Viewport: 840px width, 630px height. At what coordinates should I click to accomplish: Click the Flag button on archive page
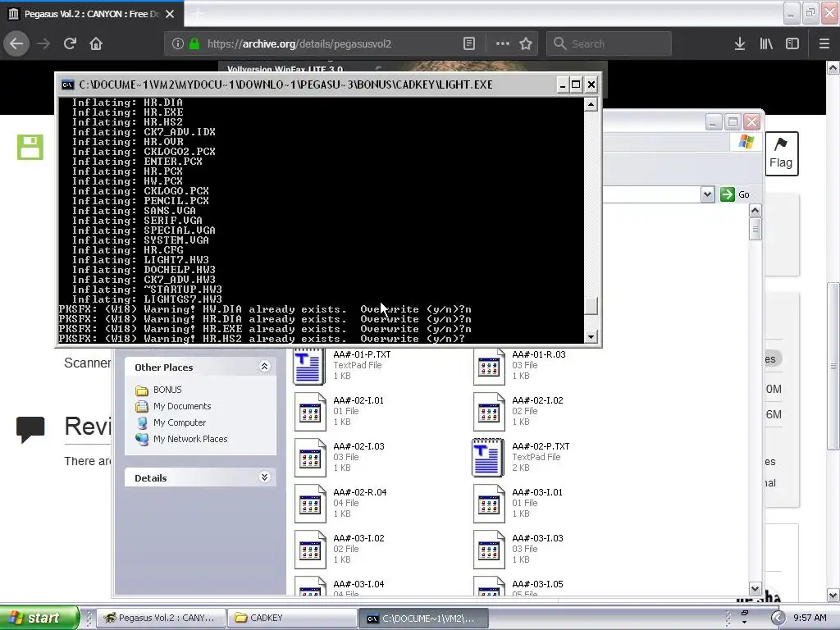tap(781, 153)
